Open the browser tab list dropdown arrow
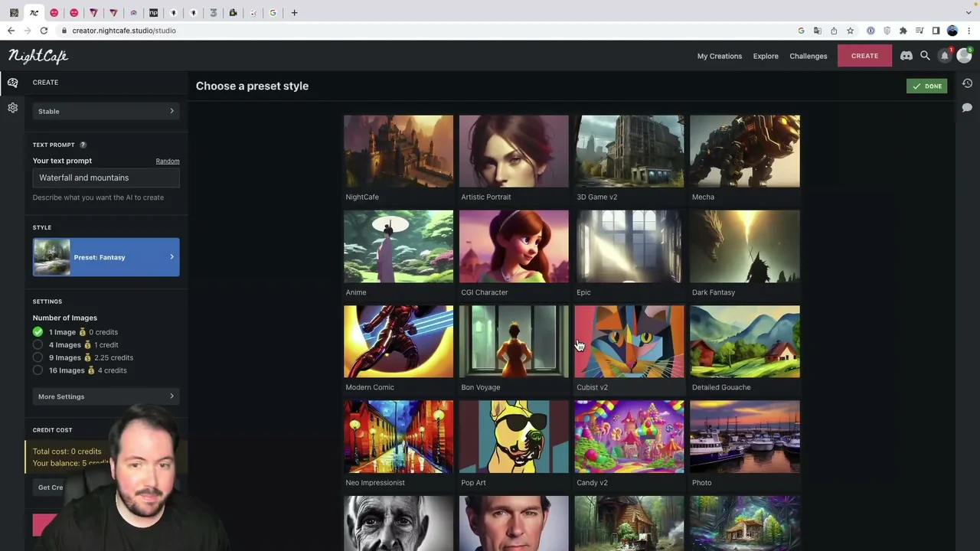Viewport: 980px width, 551px height. [x=969, y=12]
